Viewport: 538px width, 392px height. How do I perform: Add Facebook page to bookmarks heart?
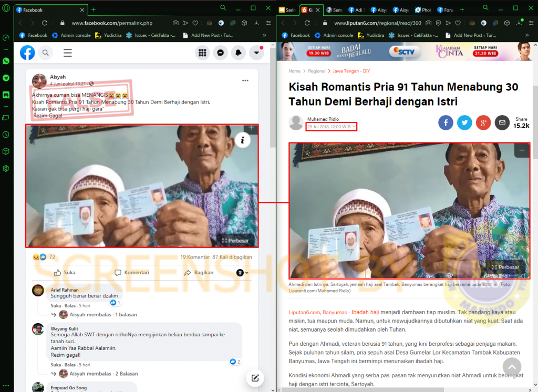(195, 23)
